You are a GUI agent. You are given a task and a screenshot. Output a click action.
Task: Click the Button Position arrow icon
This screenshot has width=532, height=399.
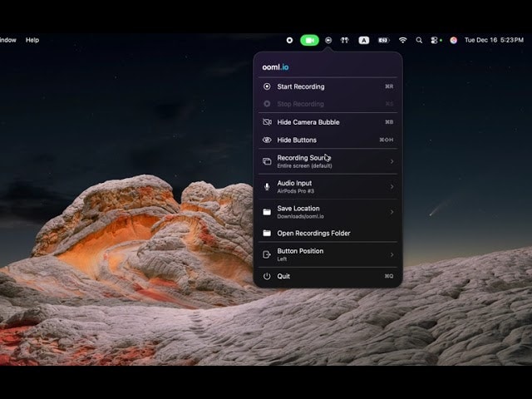267,254
